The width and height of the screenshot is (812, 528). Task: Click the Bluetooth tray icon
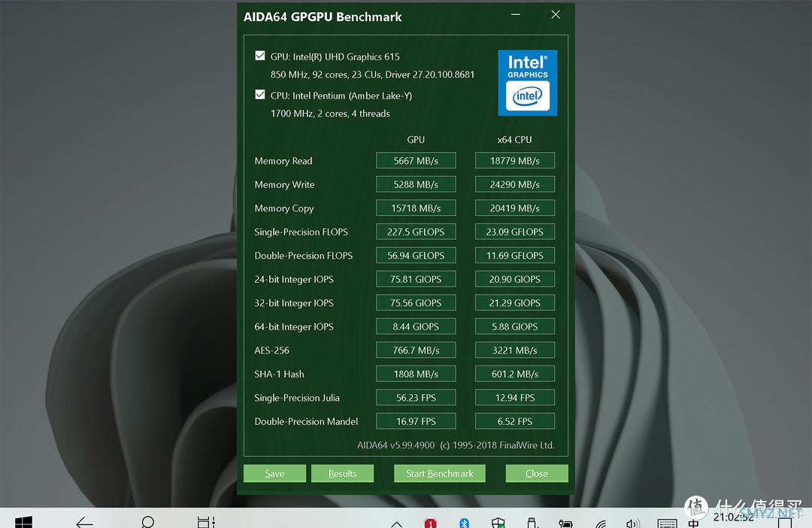[x=464, y=523]
